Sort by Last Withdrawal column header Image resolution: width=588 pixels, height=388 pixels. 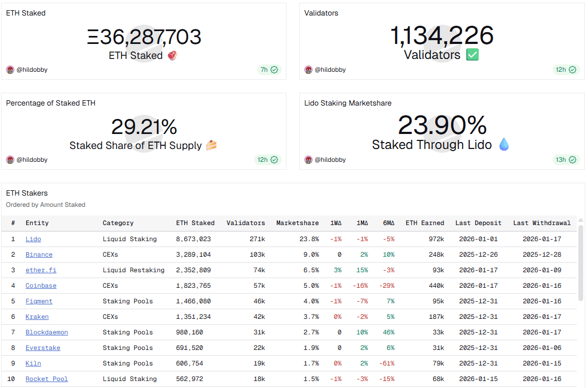point(541,223)
